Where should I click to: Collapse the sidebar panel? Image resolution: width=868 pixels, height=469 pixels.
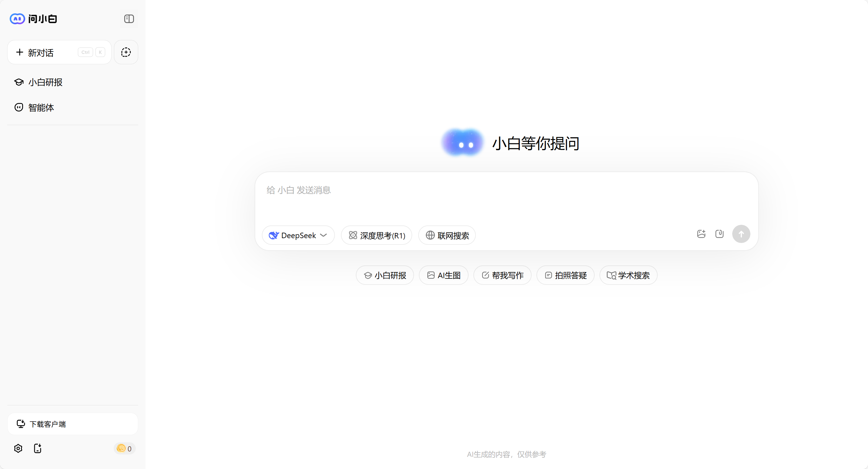(129, 19)
